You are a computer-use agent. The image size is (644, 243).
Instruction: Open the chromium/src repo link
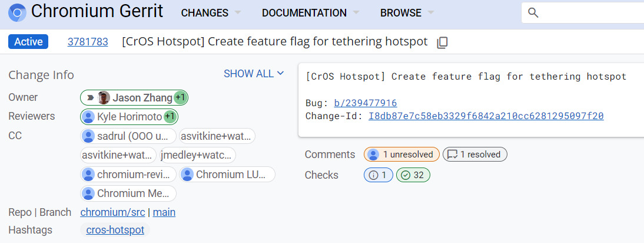(x=112, y=212)
